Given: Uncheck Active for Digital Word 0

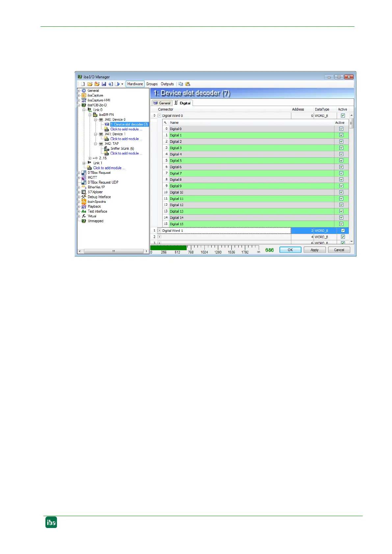Looking at the screenshot, I should [343, 116].
